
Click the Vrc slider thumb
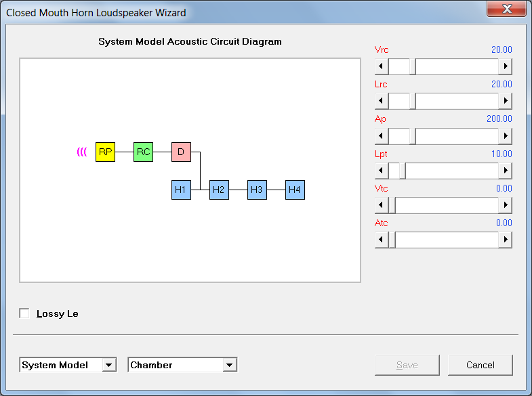pos(413,66)
